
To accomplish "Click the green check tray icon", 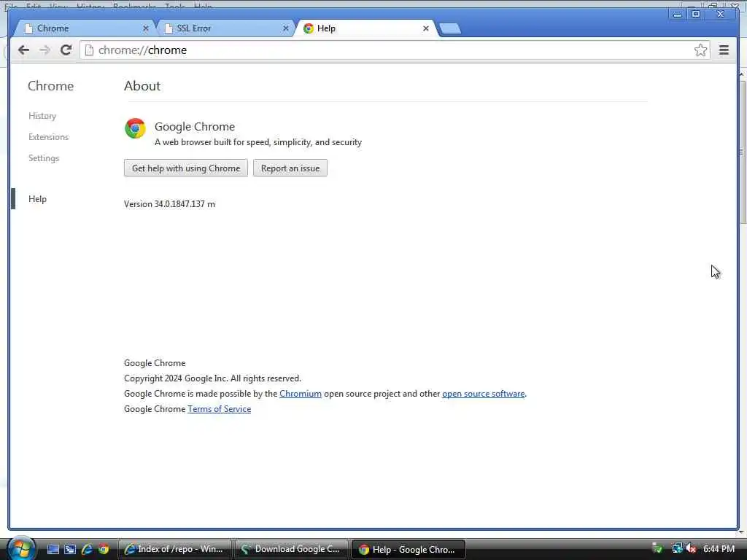I will 657,549.
